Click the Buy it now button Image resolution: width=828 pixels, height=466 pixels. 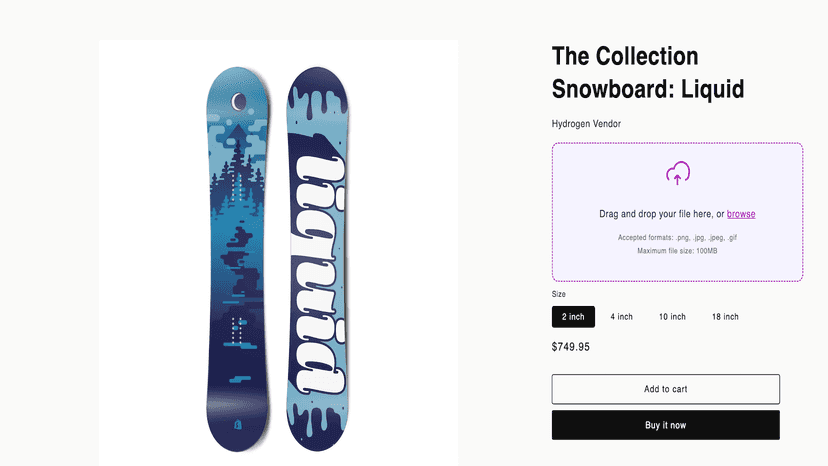point(665,425)
